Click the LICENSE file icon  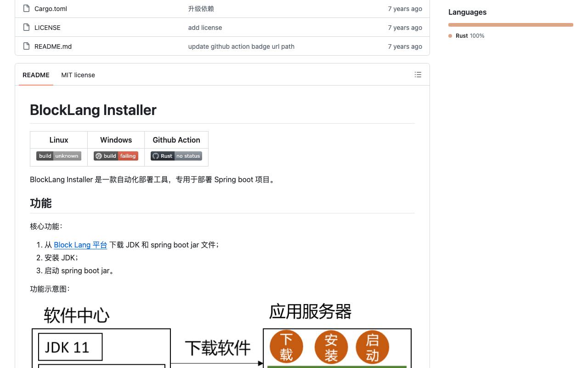click(27, 27)
